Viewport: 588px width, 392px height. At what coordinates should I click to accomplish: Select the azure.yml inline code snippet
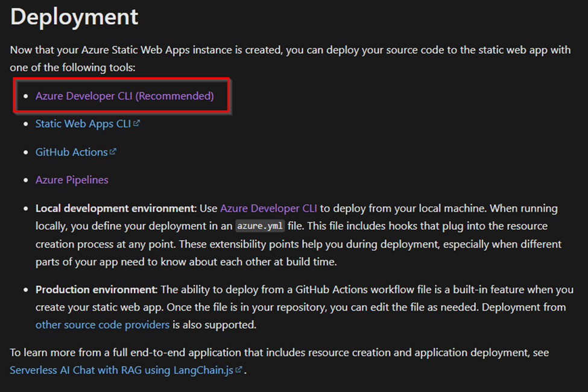(x=260, y=226)
